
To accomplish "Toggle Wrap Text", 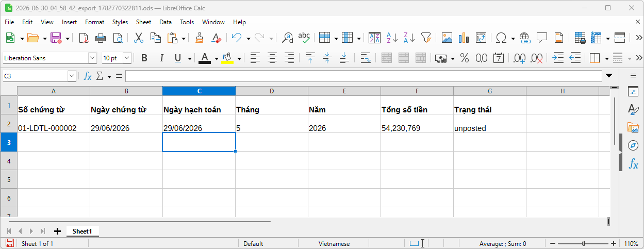I will [x=366, y=58].
